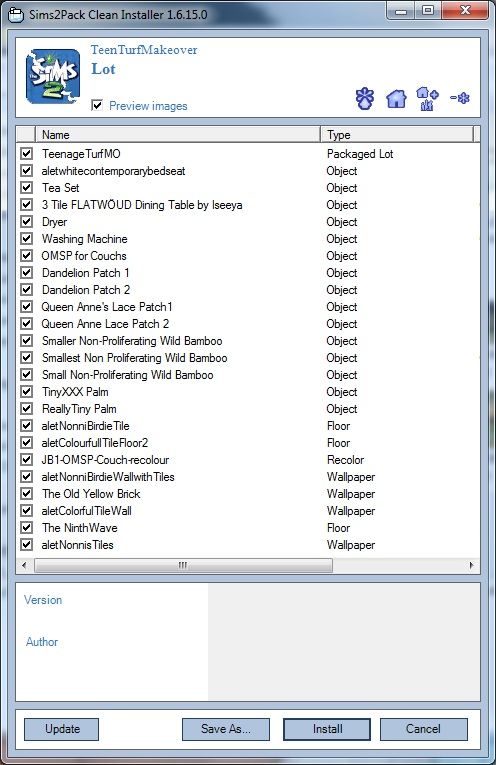Image resolution: width=496 pixels, height=765 pixels.
Task: Uncheck the TeenageTurfMO checkbox
Action: click(x=26, y=154)
